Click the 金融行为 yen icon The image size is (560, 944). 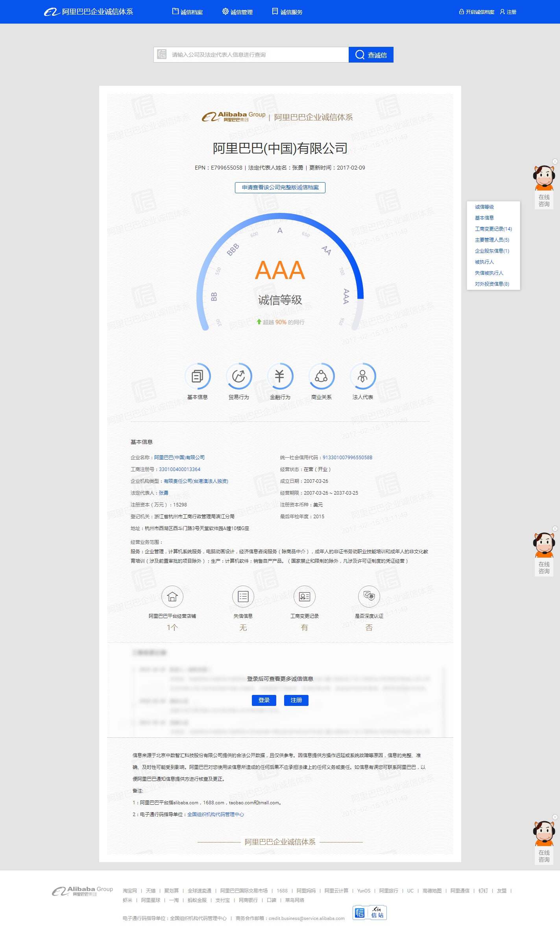[280, 376]
